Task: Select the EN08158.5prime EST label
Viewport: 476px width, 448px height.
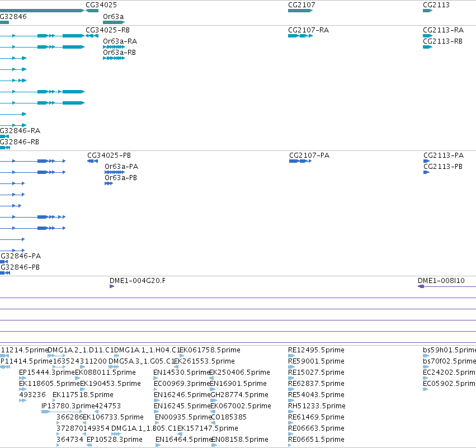Action: (240, 439)
